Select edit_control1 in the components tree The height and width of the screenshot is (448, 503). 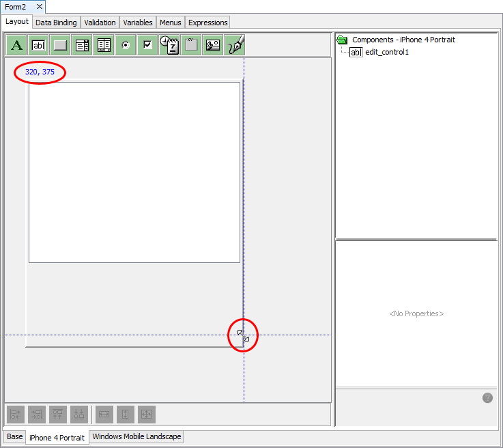pos(386,52)
